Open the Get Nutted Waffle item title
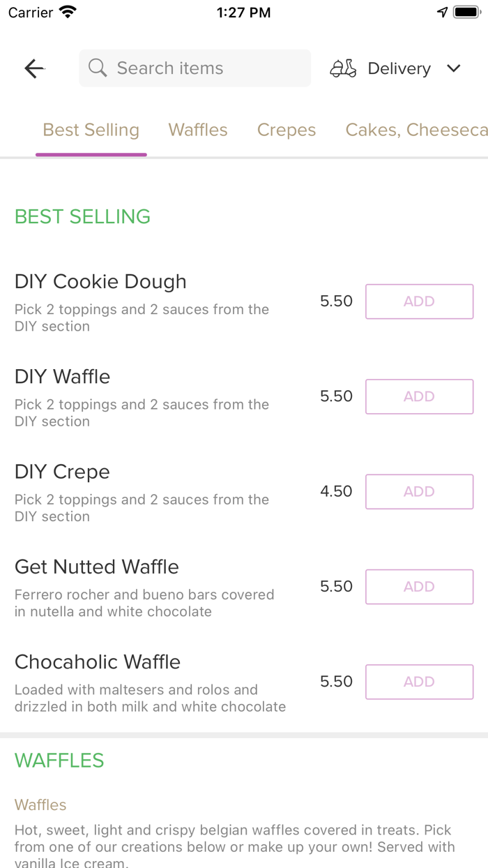This screenshot has width=488, height=868. (x=97, y=567)
